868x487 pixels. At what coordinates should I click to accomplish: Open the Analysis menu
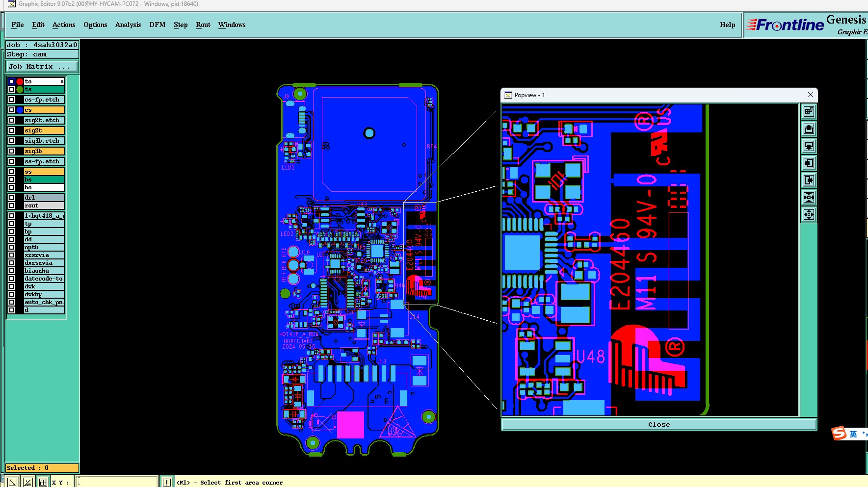(128, 25)
